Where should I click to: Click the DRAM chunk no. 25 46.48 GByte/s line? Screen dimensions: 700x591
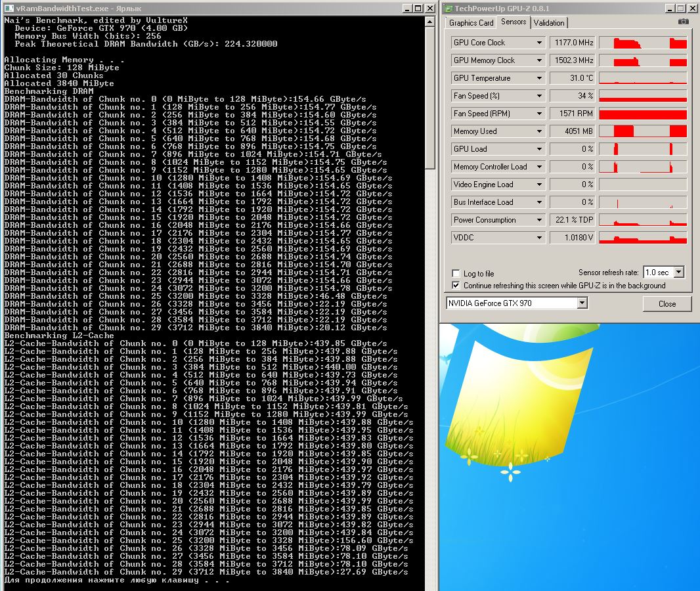click(196, 296)
